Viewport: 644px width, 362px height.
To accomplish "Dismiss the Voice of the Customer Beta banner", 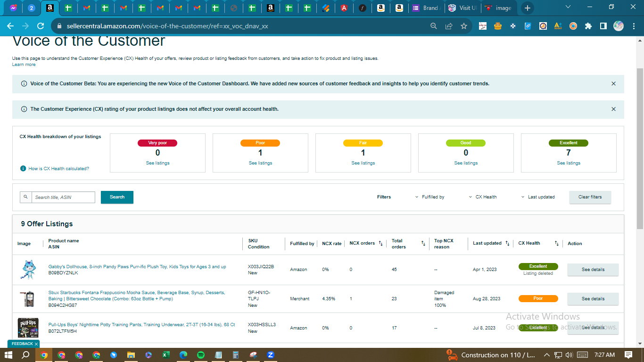I will (613, 83).
